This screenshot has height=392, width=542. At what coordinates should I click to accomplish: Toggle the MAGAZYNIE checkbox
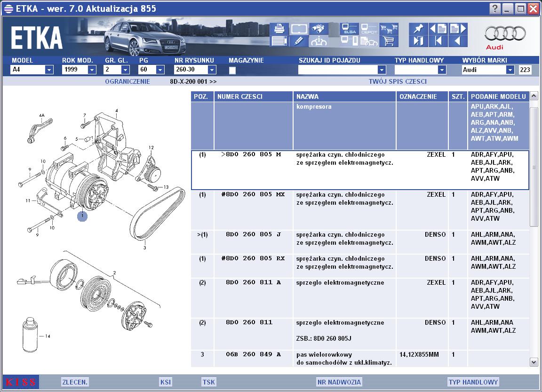[232, 70]
